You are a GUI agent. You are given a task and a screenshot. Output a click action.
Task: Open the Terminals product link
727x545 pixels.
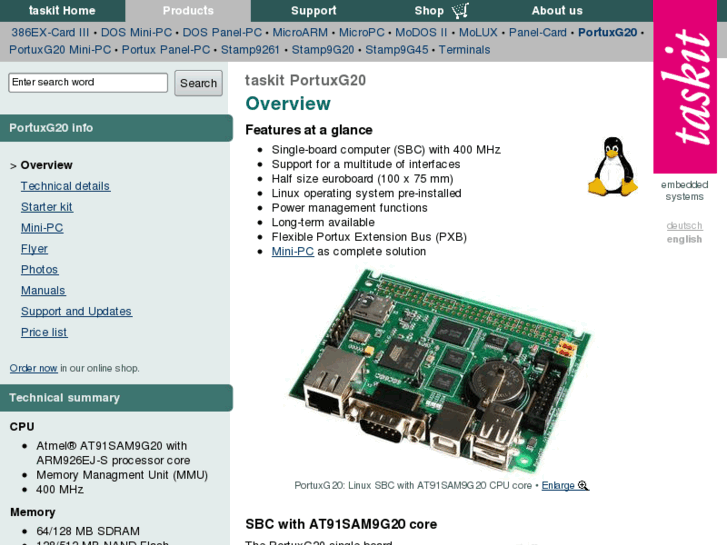pos(464,50)
